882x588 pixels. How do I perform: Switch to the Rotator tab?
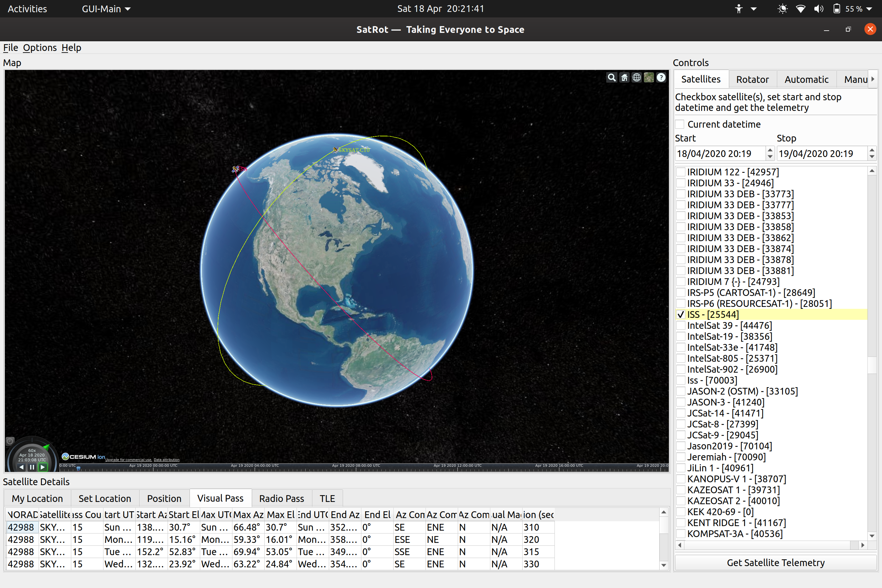[x=752, y=79]
